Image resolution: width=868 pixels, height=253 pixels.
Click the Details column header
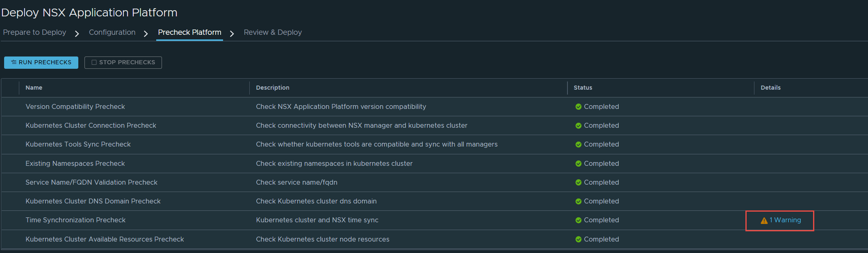(770, 88)
